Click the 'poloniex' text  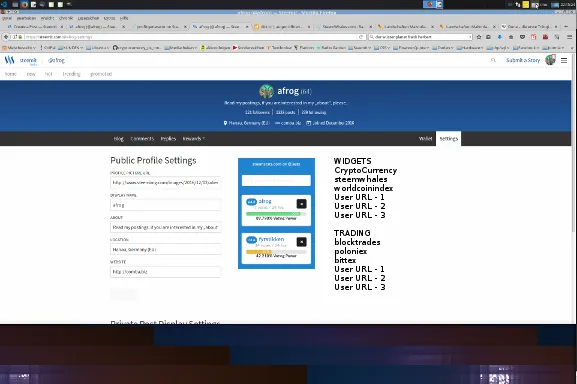coord(350,252)
